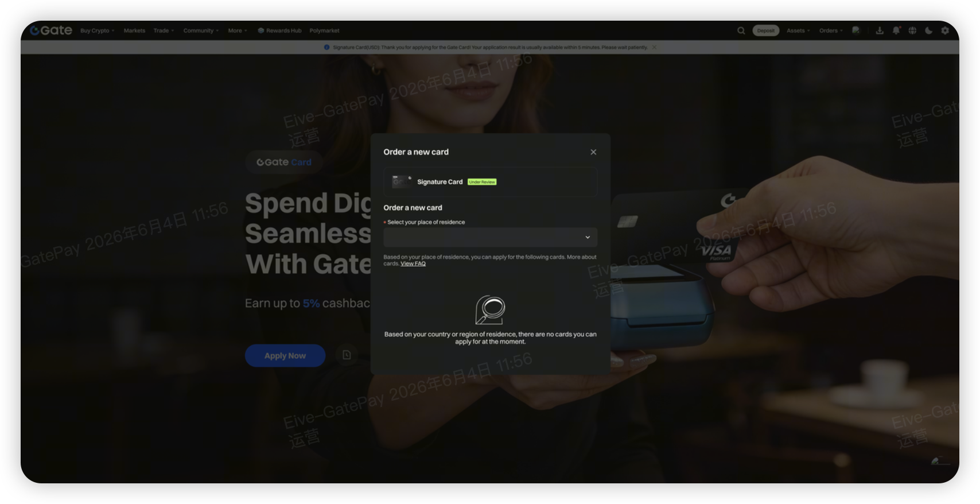The width and height of the screenshot is (980, 504).
Task: Open the notifications bell
Action: pos(896,30)
